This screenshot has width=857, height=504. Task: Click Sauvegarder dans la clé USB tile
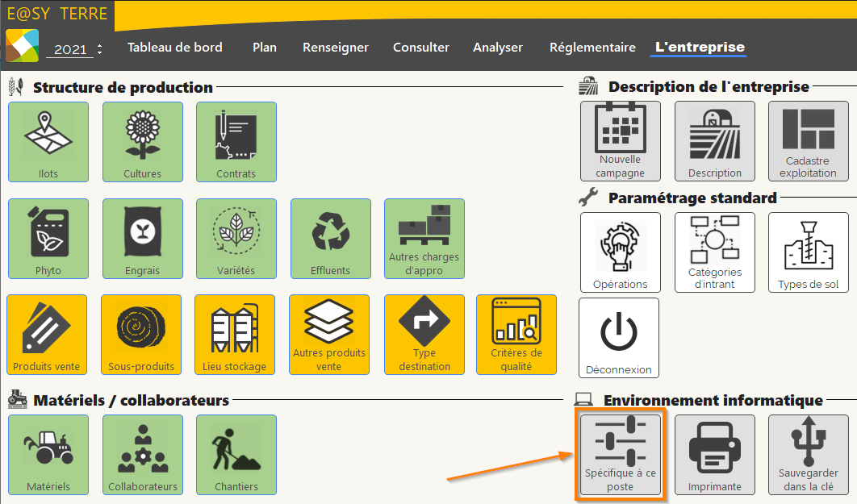click(809, 455)
